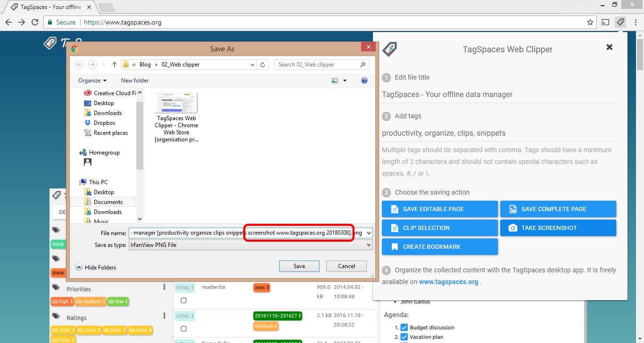
Task: Follow the www.tagspaces.org link in clipper panel
Action: tap(448, 282)
